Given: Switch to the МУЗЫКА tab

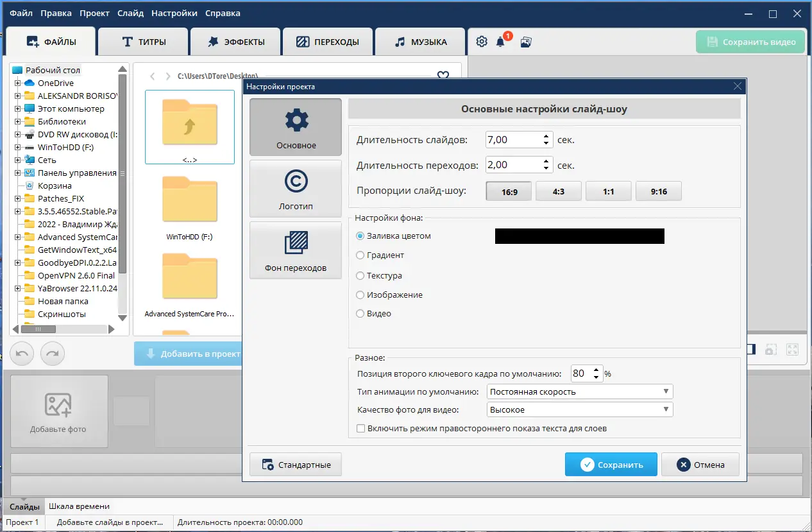Looking at the screenshot, I should (x=420, y=42).
